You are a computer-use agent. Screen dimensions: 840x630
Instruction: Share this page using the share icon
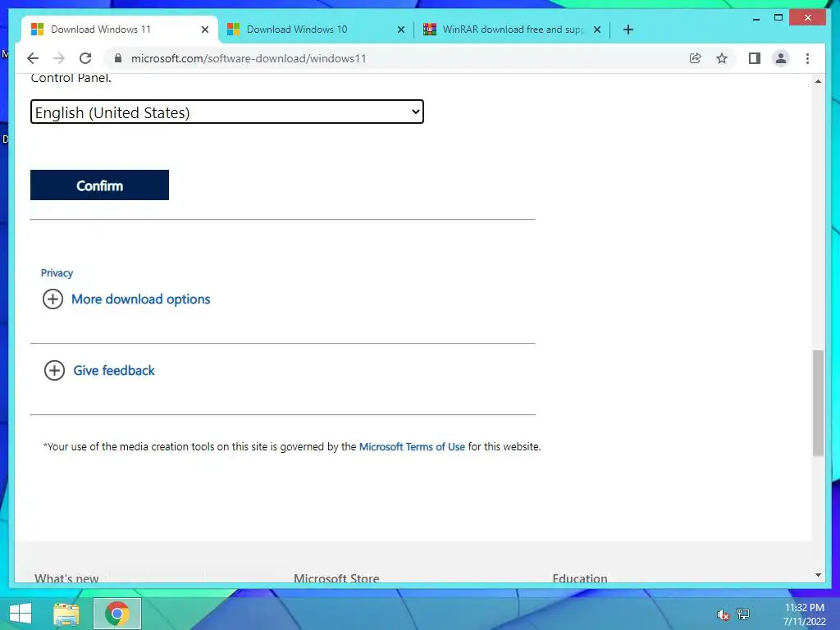696,58
